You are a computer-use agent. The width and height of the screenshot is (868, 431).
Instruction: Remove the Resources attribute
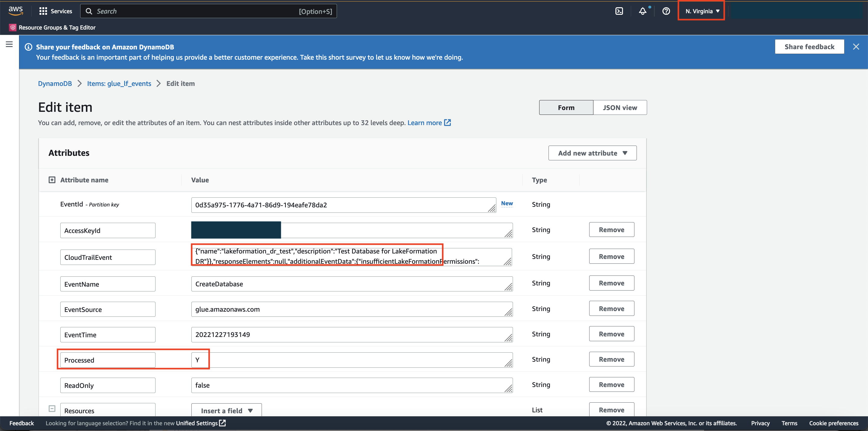pyautogui.click(x=612, y=409)
